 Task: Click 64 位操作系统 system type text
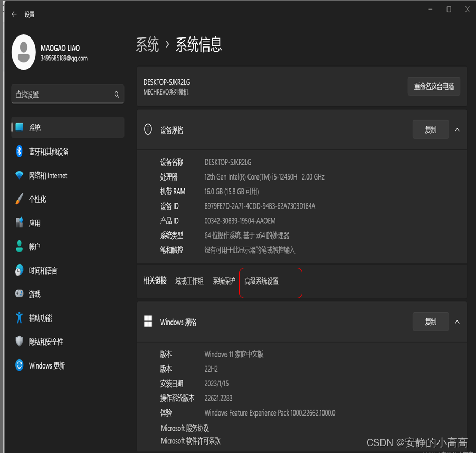pyautogui.click(x=246, y=235)
